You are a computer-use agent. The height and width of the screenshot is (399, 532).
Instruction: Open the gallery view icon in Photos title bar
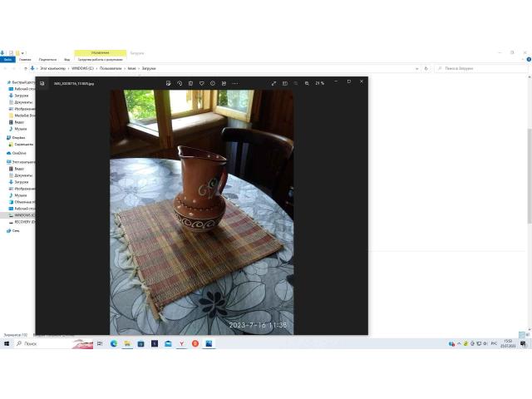click(42, 83)
